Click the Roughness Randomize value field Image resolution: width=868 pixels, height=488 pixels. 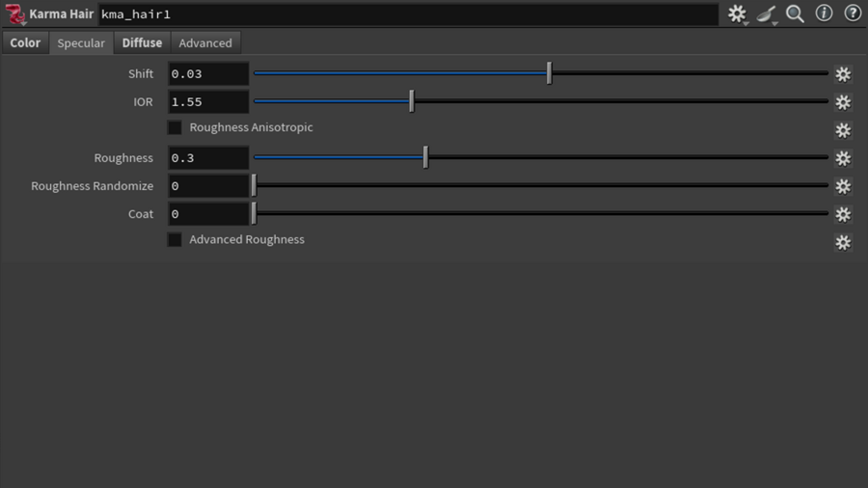click(x=208, y=186)
